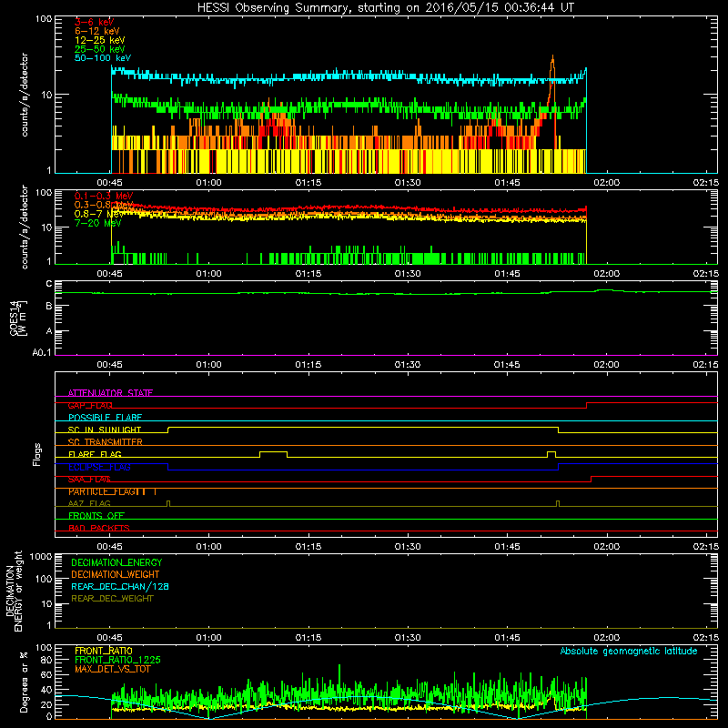The height and width of the screenshot is (728, 728).
Task: Click the Absolute geomagnetic latitude label
Action: [629, 651]
